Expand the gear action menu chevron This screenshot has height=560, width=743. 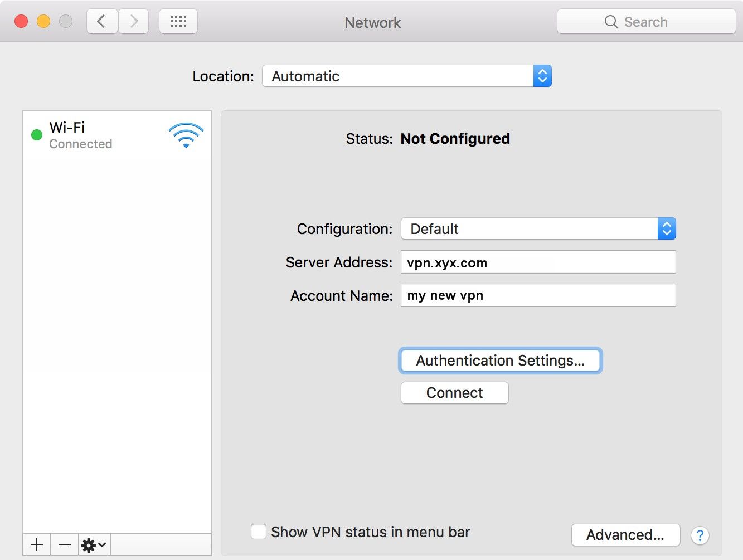pos(101,544)
